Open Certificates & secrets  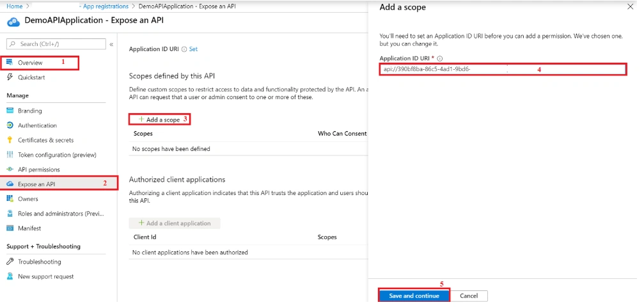click(45, 140)
